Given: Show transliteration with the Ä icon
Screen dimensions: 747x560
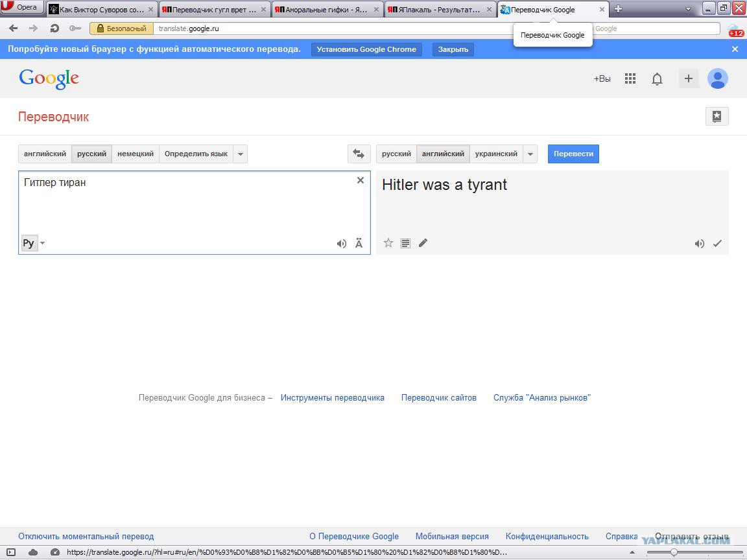Looking at the screenshot, I should click(359, 243).
